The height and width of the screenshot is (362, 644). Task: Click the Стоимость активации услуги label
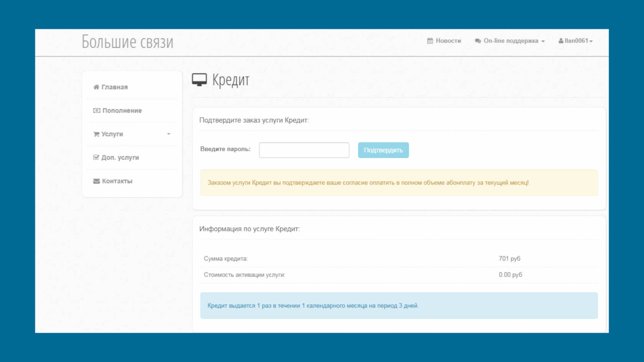point(245,275)
